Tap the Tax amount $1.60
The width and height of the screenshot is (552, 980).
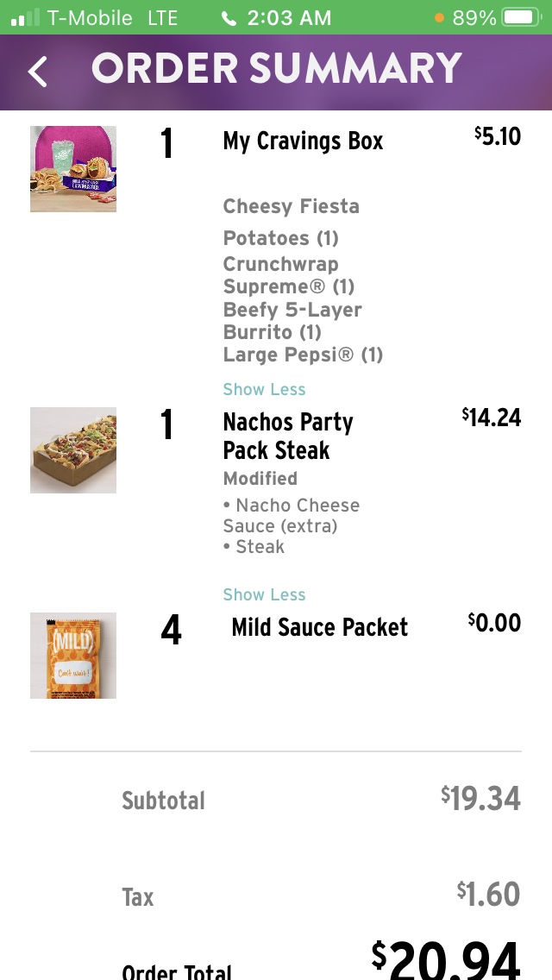[488, 895]
